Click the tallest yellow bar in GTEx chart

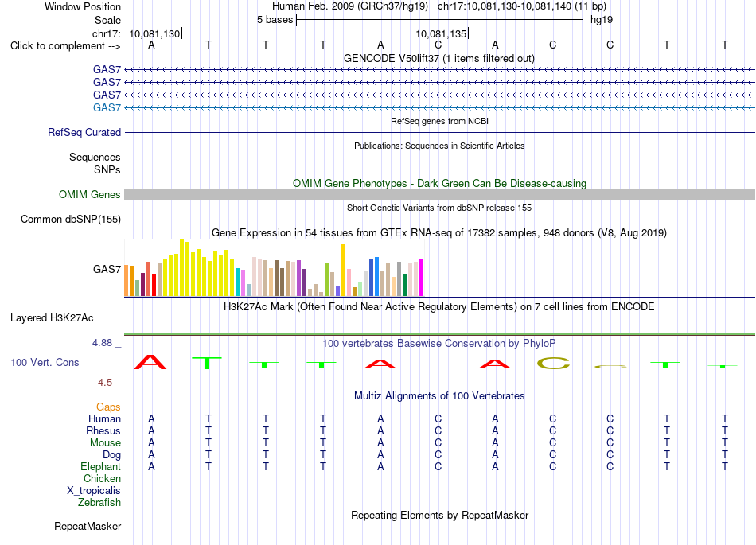pyautogui.click(x=181, y=267)
